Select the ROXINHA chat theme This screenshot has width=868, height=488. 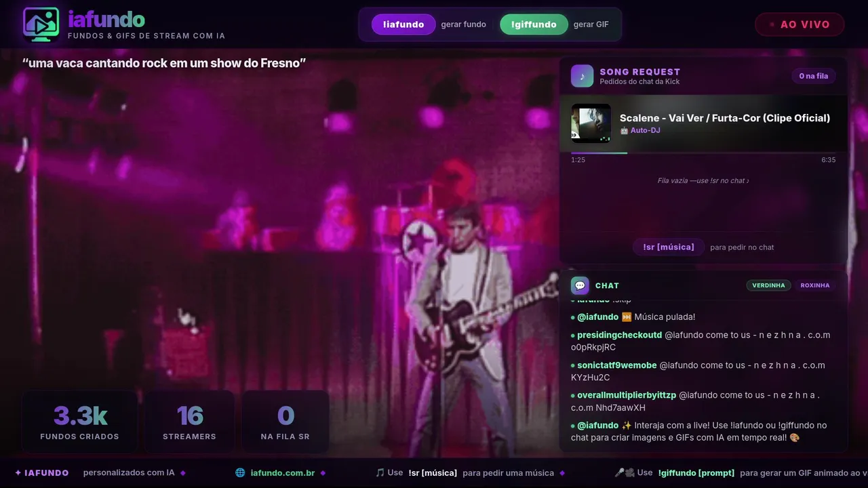point(814,285)
